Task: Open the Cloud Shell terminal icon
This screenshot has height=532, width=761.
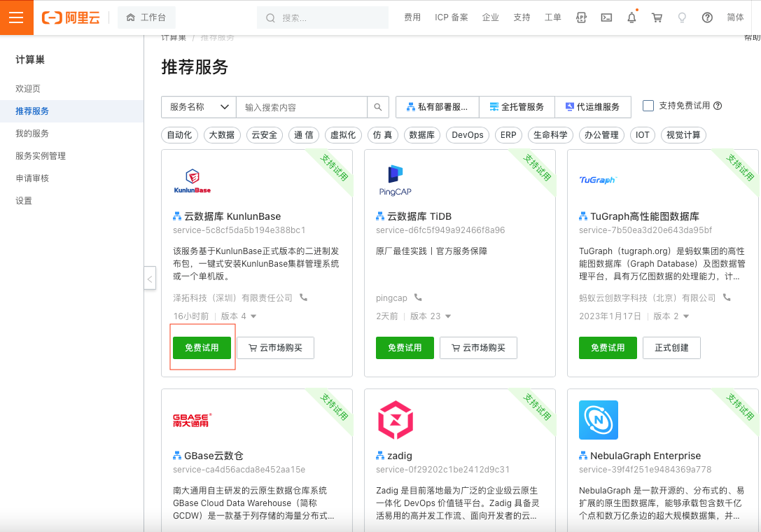Action: (x=606, y=18)
